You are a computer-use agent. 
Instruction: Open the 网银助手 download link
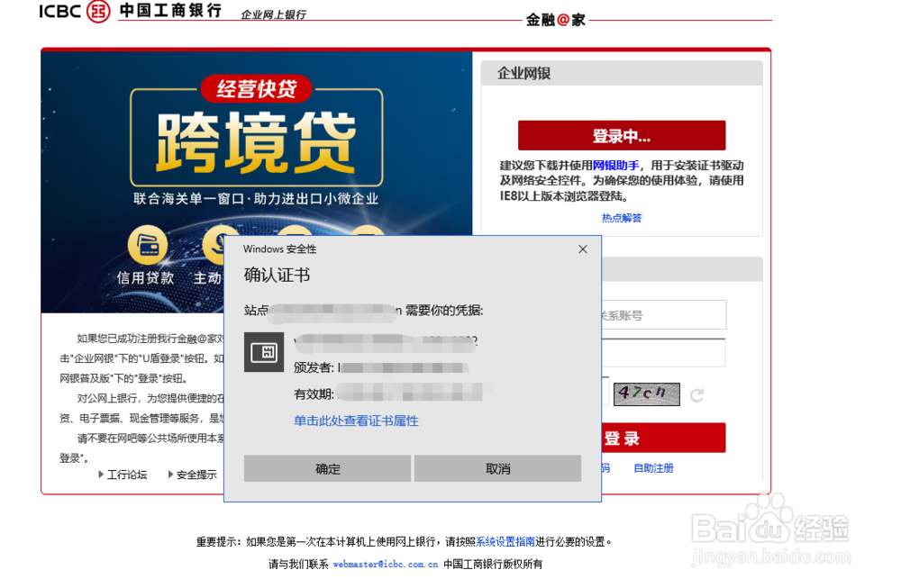pos(615,166)
